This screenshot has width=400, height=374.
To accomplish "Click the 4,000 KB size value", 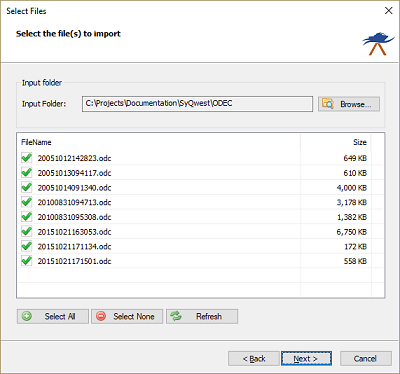I will (x=352, y=188).
